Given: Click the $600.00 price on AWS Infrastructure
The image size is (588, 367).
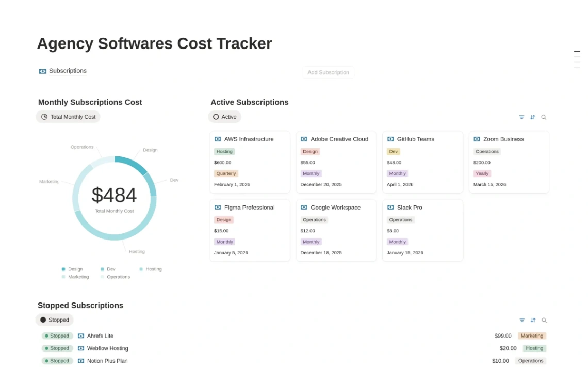Looking at the screenshot, I should pos(223,163).
